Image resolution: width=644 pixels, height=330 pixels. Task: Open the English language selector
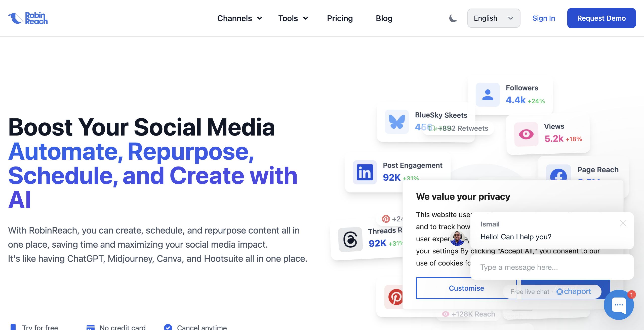[x=494, y=18]
